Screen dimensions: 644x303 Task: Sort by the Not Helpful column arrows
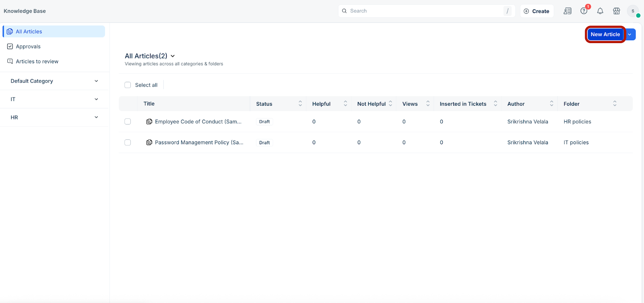pos(390,104)
